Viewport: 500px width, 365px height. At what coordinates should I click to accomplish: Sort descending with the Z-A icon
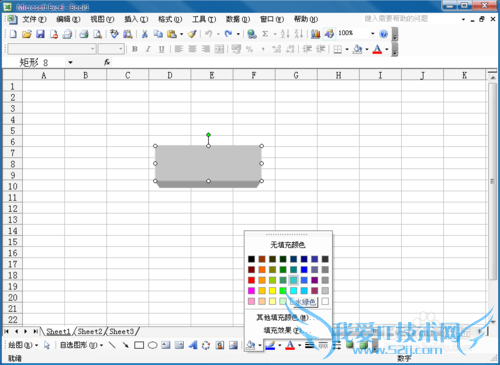pos(299,34)
